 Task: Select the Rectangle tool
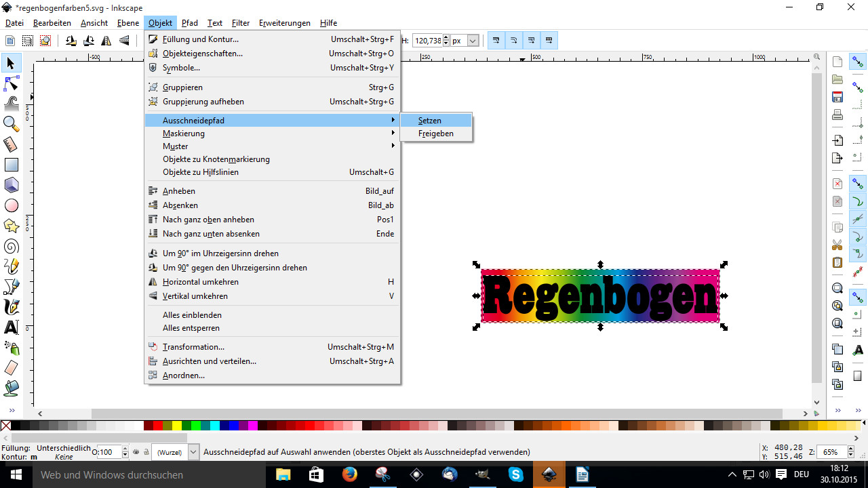(12, 165)
